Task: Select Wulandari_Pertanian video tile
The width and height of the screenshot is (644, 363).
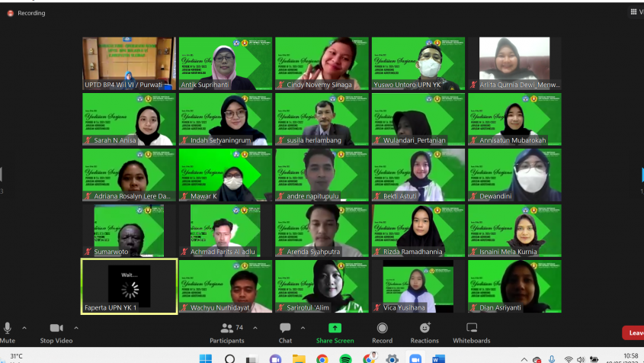Action: 418,119
